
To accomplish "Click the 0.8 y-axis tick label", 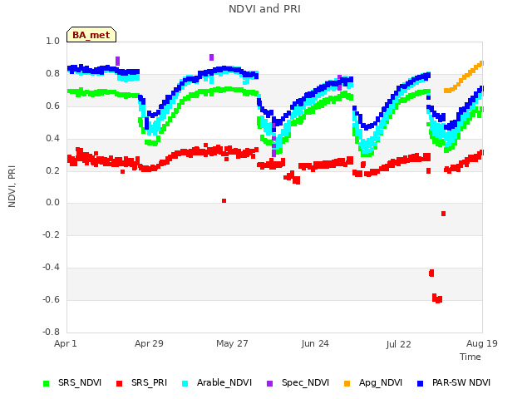I will [x=52, y=74].
